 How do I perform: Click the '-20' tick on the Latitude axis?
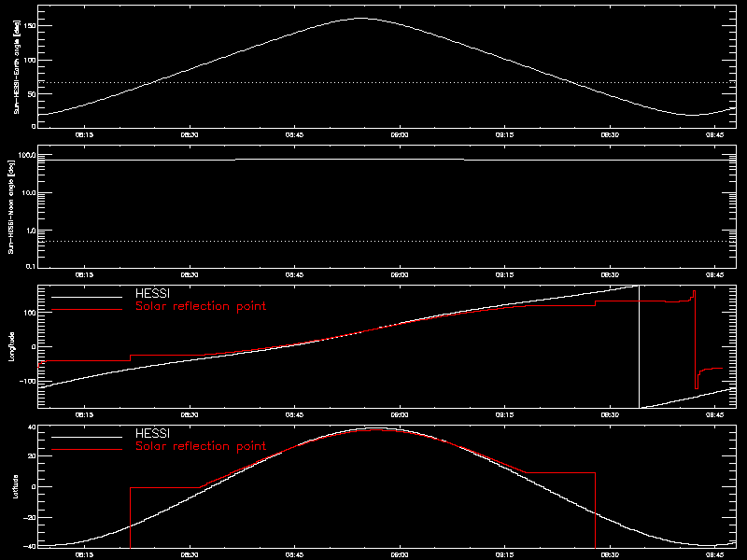(x=30, y=517)
